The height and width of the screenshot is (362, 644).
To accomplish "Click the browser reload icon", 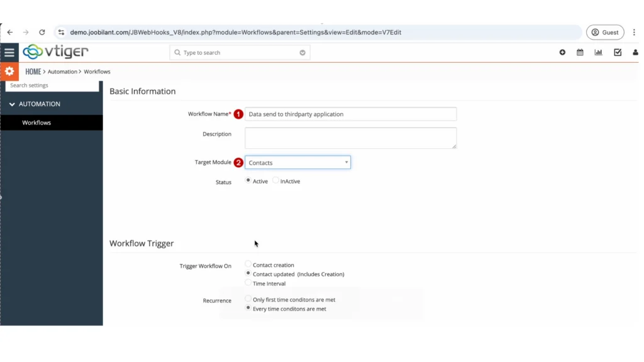I will [x=42, y=31].
